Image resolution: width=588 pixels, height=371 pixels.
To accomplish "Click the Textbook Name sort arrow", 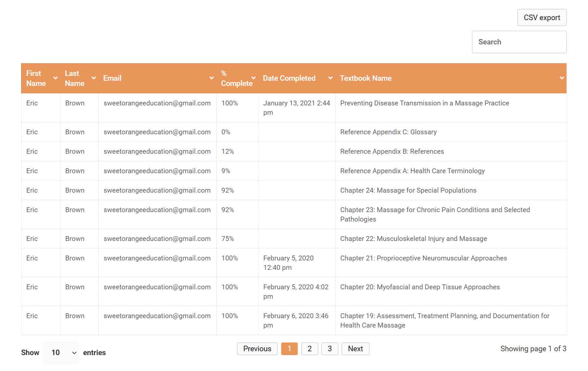I will coord(562,78).
